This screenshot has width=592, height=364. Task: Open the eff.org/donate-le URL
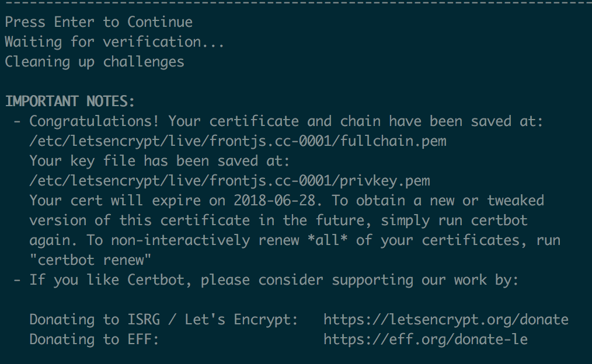pos(425,339)
